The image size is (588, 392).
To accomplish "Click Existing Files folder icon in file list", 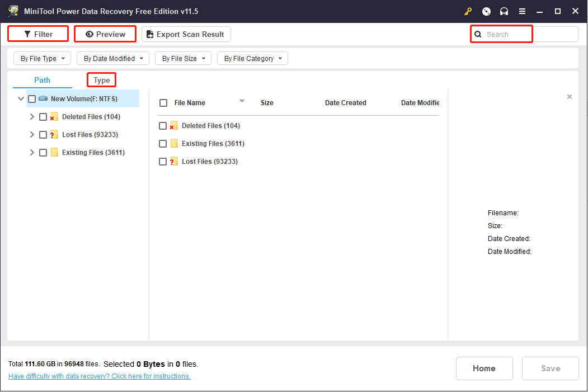I will 174,143.
